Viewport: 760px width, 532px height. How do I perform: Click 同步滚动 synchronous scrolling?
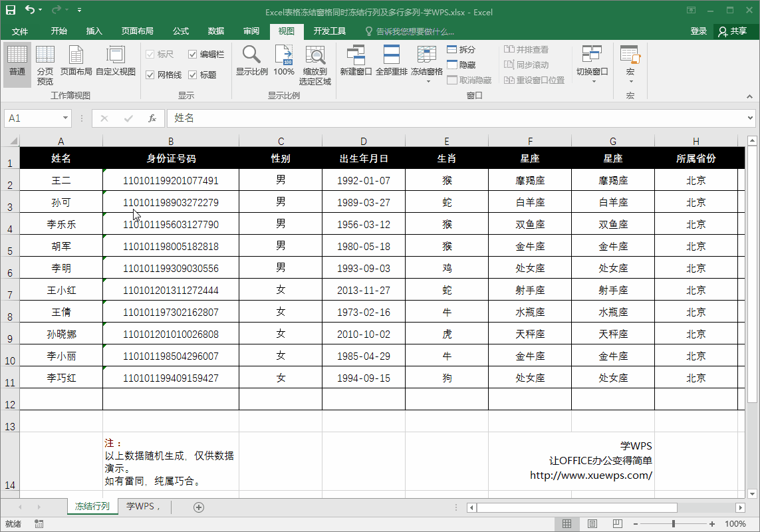(x=527, y=65)
